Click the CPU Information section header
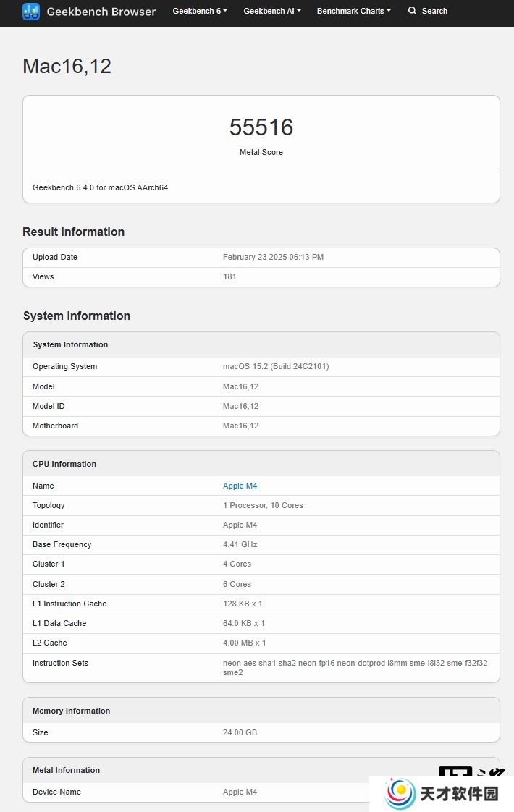 [x=64, y=464]
